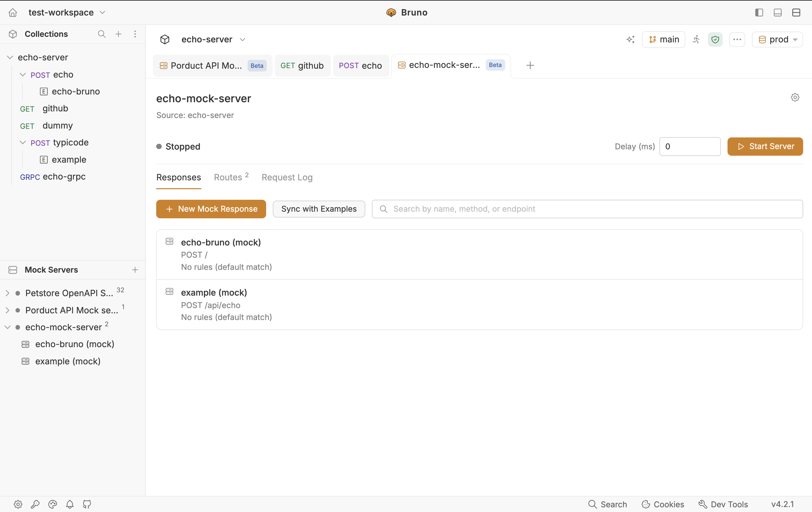The height and width of the screenshot is (512, 812).
Task: Open the main git branch button
Action: tap(664, 39)
